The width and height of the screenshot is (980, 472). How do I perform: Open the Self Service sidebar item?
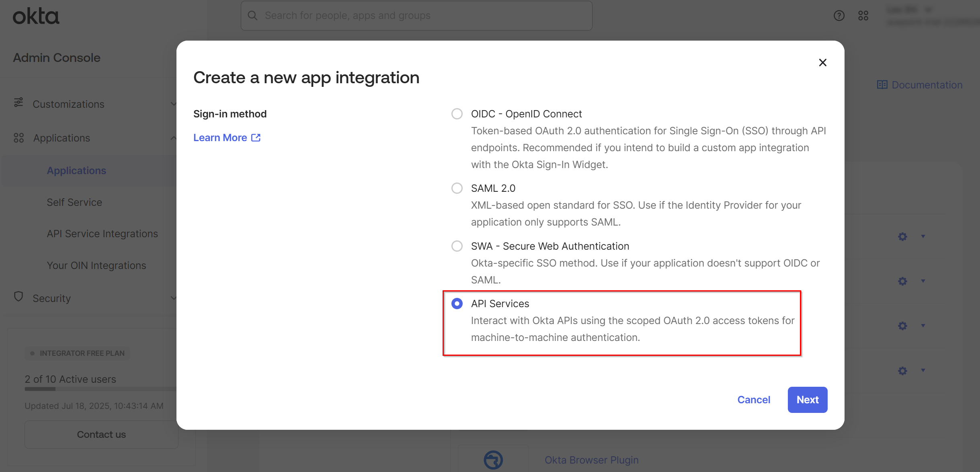(74, 202)
